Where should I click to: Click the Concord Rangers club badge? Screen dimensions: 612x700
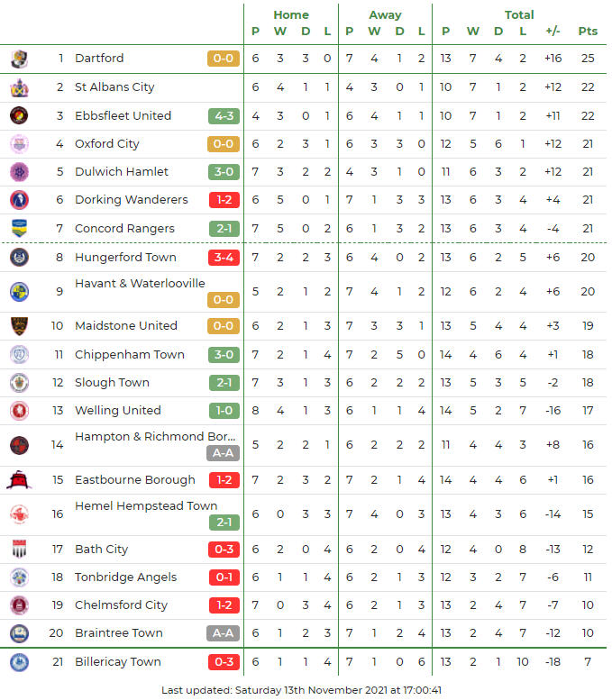point(19,228)
